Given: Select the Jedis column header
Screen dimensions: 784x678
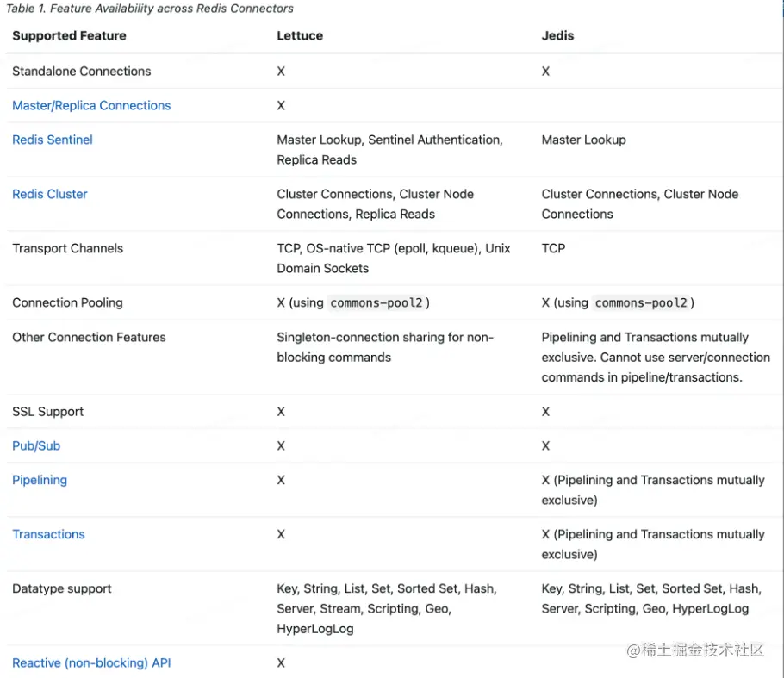Looking at the screenshot, I should 557,35.
